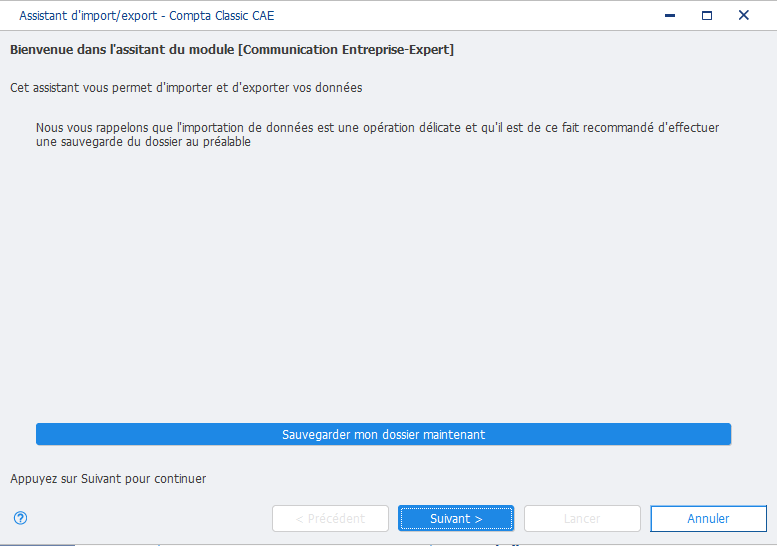Click the "Assistant d'import/export" title bar text
Image resolution: width=777 pixels, height=546 pixels.
pos(88,16)
